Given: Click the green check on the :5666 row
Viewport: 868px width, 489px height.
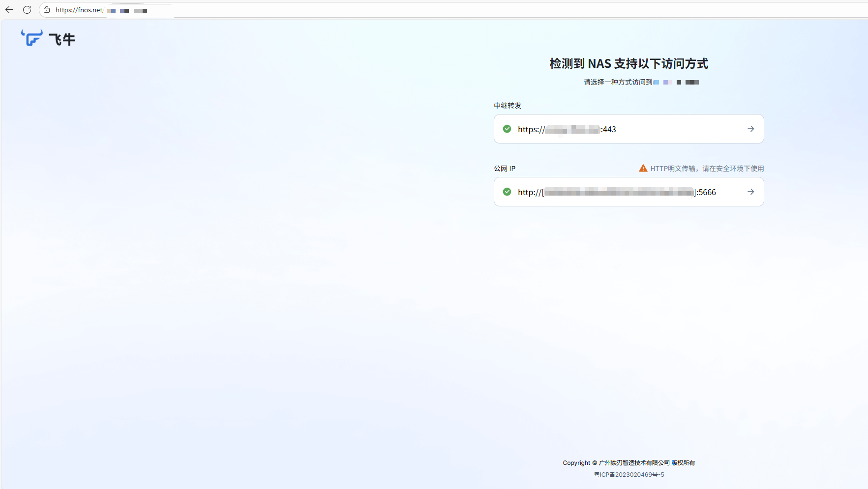Looking at the screenshot, I should click(x=507, y=192).
